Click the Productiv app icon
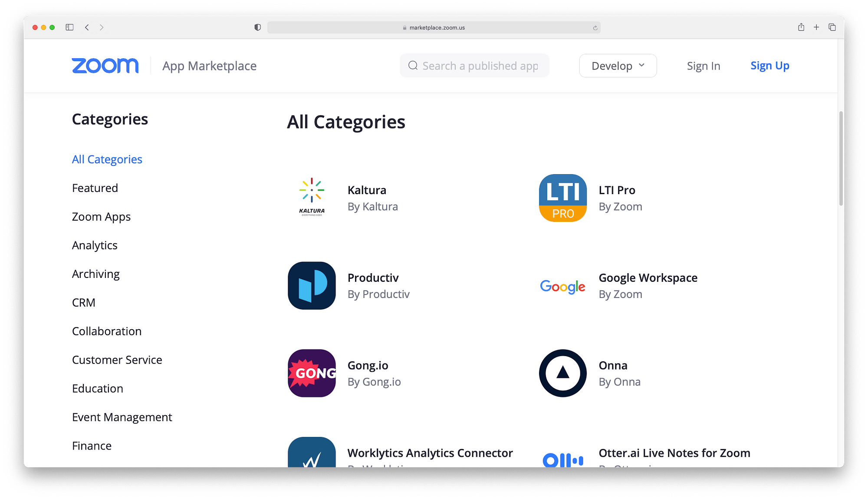868x499 pixels. point(311,285)
